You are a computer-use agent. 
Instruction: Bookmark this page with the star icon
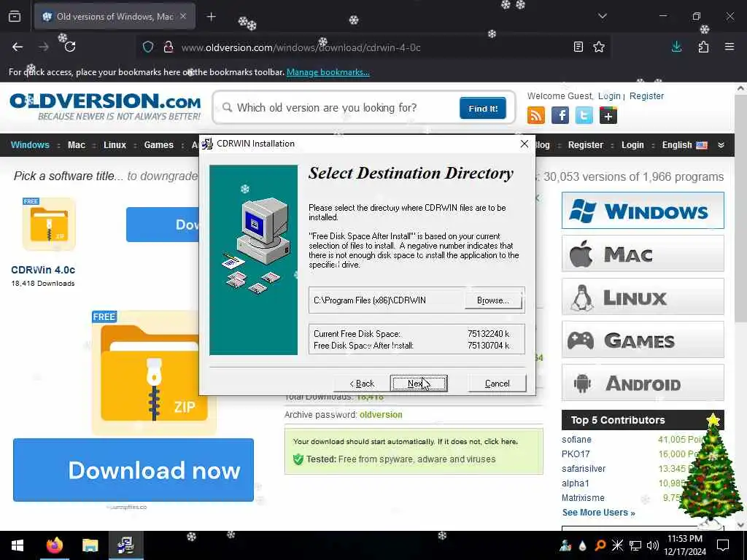tap(599, 47)
